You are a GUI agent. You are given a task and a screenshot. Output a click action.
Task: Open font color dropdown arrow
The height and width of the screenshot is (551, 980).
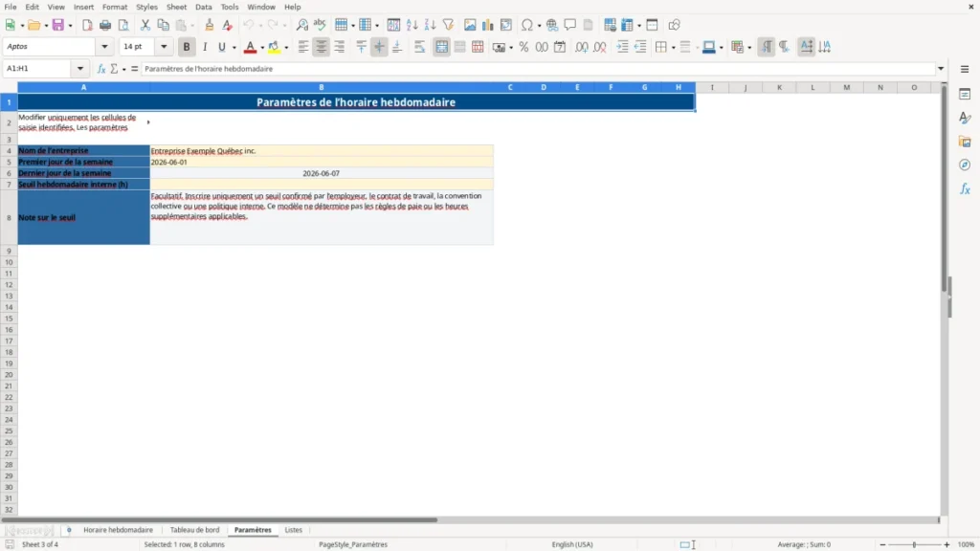click(262, 48)
